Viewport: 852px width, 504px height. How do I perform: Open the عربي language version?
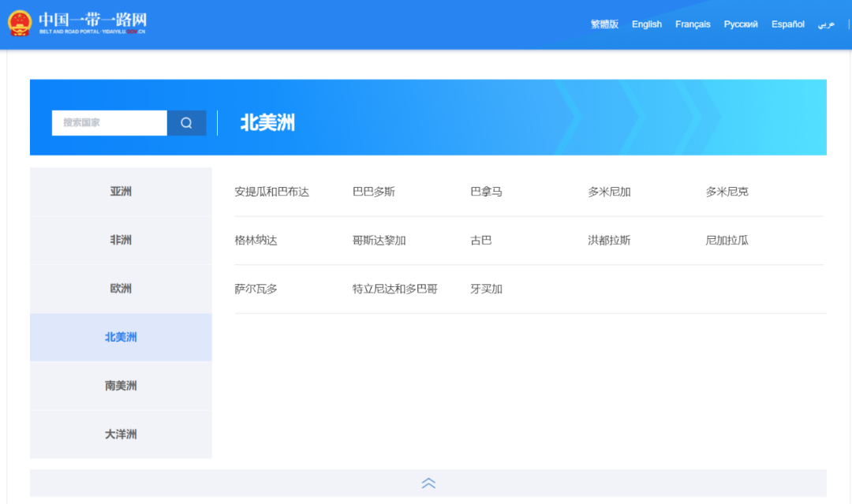(x=824, y=24)
